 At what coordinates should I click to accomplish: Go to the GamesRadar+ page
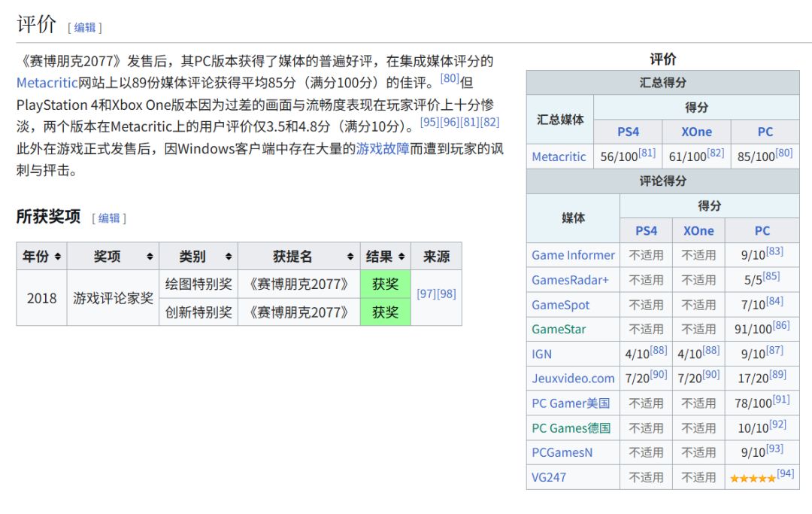570,280
